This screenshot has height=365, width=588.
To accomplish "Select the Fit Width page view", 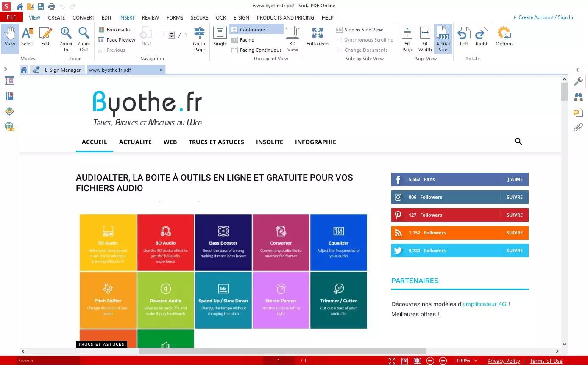I will [425, 38].
